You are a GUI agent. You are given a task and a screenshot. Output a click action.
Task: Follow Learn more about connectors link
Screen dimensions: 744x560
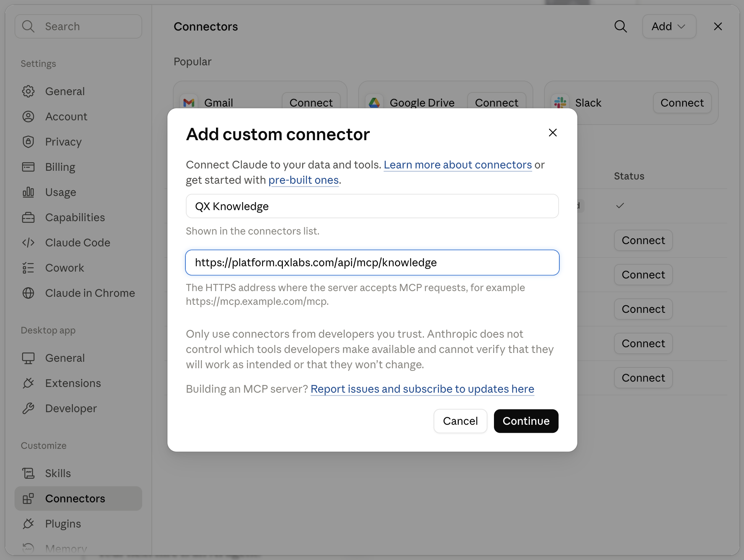point(458,165)
